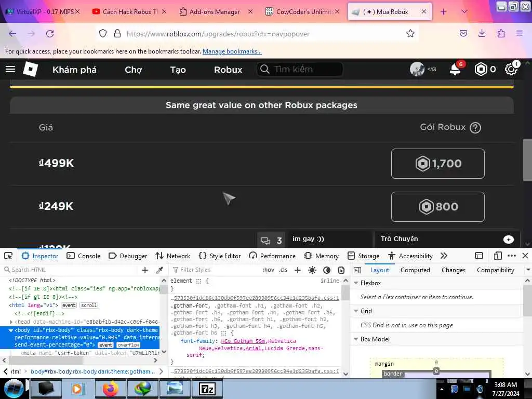Screen dimensions: 532x399
Task: Add a new CSS rule
Action: [298, 270]
